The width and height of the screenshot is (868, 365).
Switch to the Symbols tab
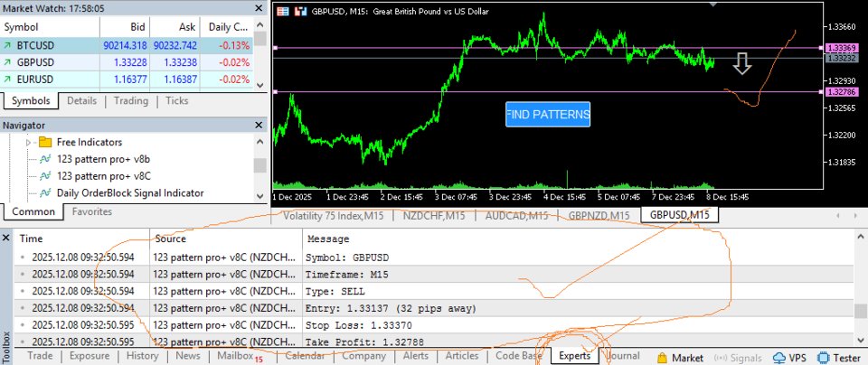(x=31, y=100)
